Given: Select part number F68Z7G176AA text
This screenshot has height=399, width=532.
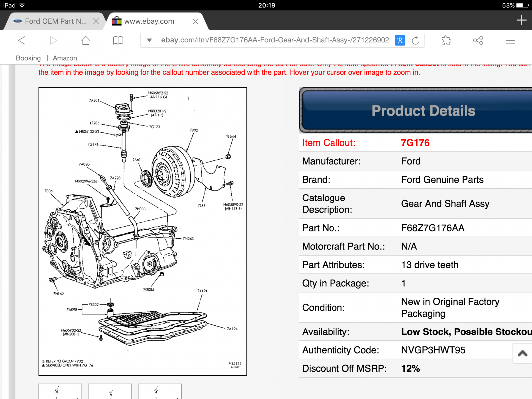Looking at the screenshot, I should (x=433, y=228).
